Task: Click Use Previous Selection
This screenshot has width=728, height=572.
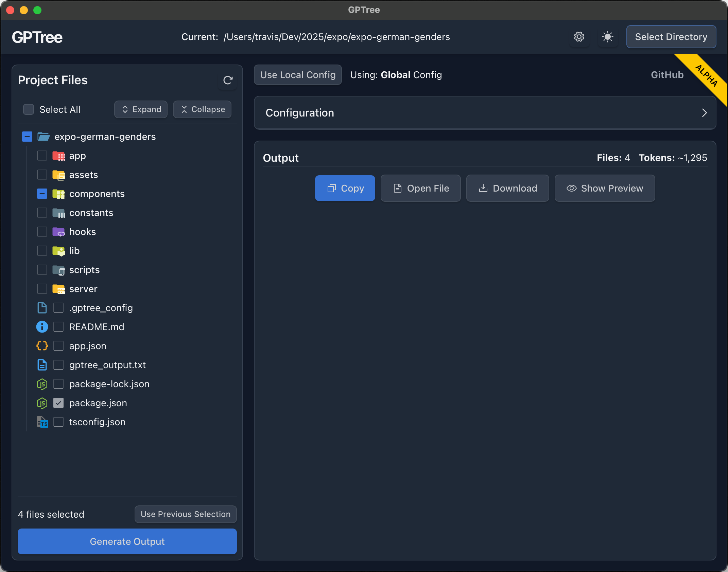Action: click(185, 514)
